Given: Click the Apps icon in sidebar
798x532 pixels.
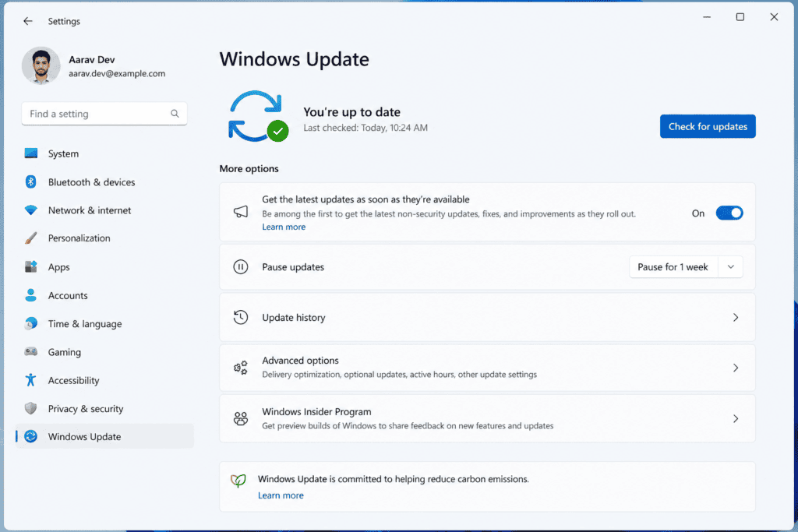Looking at the screenshot, I should coord(31,266).
